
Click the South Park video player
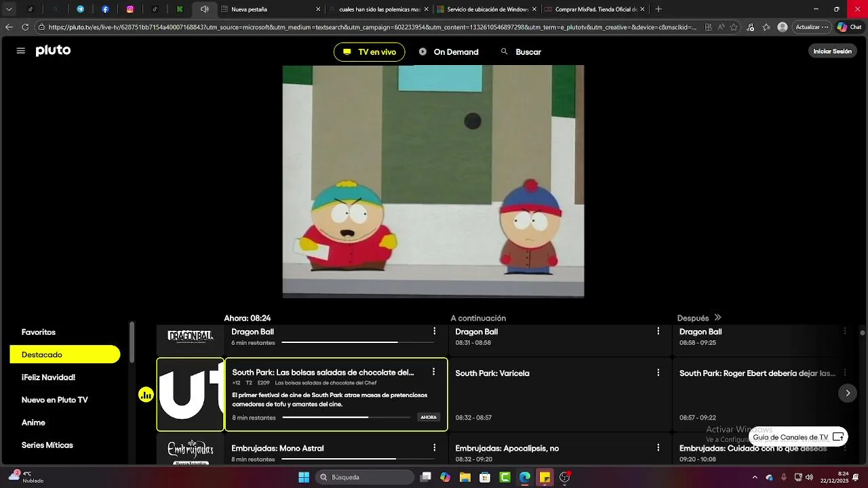pyautogui.click(x=433, y=182)
